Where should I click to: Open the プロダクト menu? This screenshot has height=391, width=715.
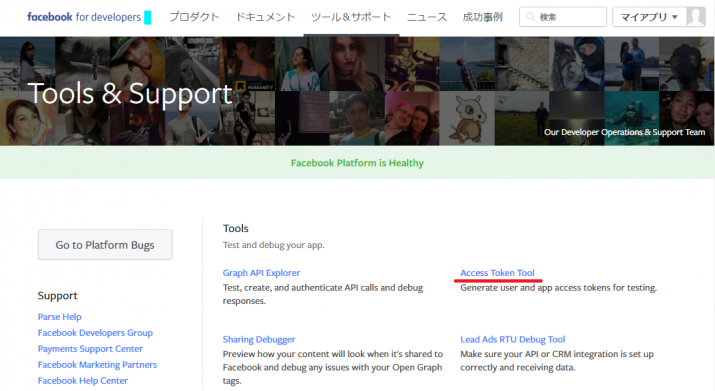194,17
